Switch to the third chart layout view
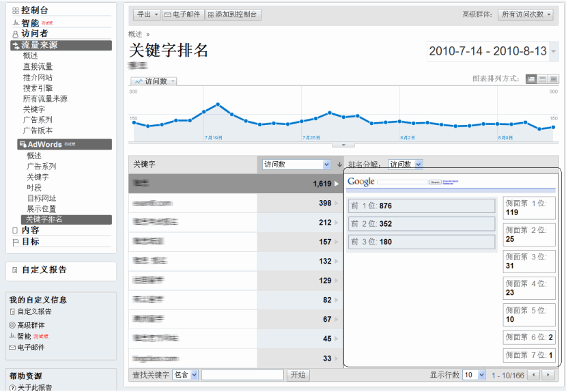Image resolution: width=566 pixels, height=392 pixels. pyautogui.click(x=553, y=79)
